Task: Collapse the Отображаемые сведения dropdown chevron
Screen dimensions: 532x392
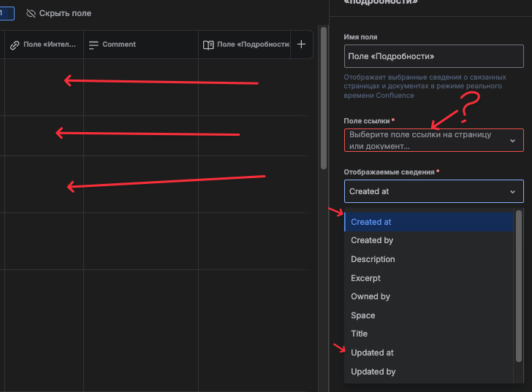Action: (513, 192)
